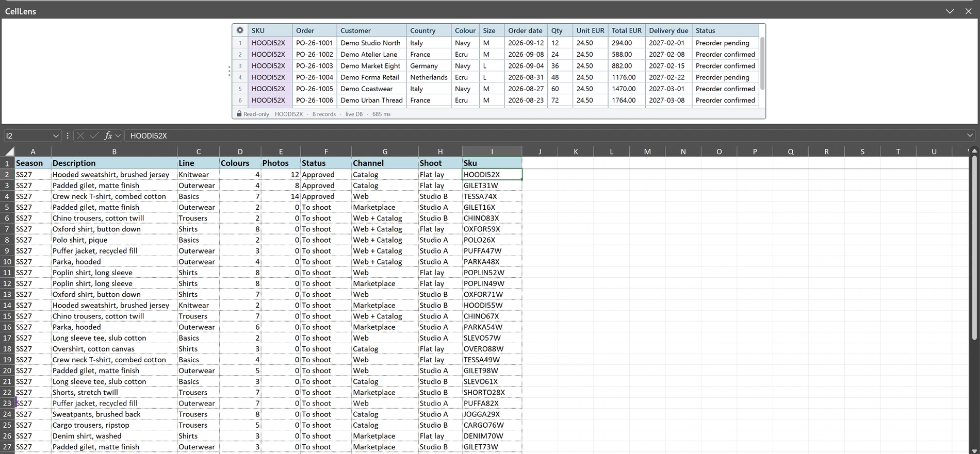Click the CellLens pane title
980x454 pixels.
pyautogui.click(x=21, y=11)
